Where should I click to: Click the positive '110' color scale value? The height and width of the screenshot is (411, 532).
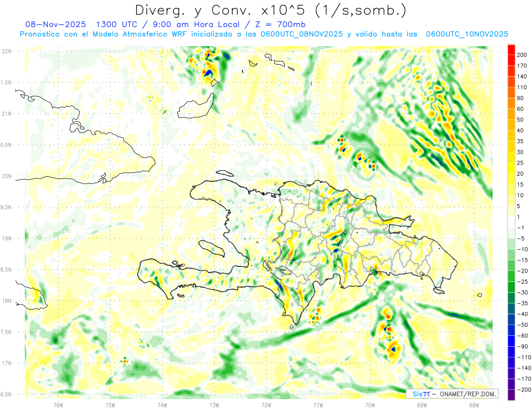[x=523, y=87]
